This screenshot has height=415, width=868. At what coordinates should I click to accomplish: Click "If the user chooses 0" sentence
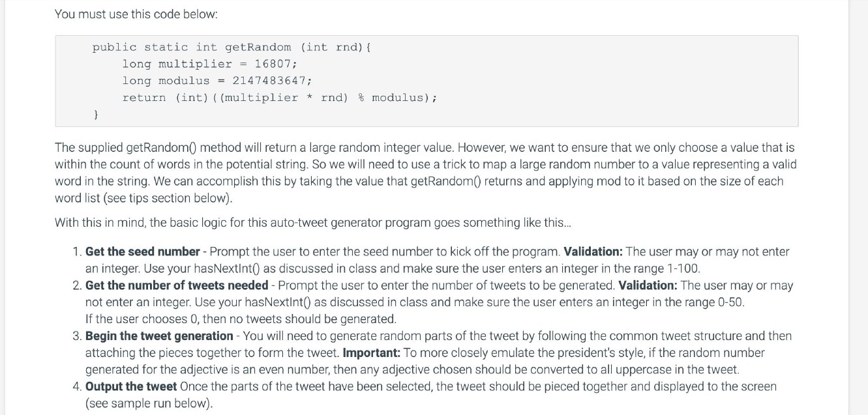click(x=241, y=319)
